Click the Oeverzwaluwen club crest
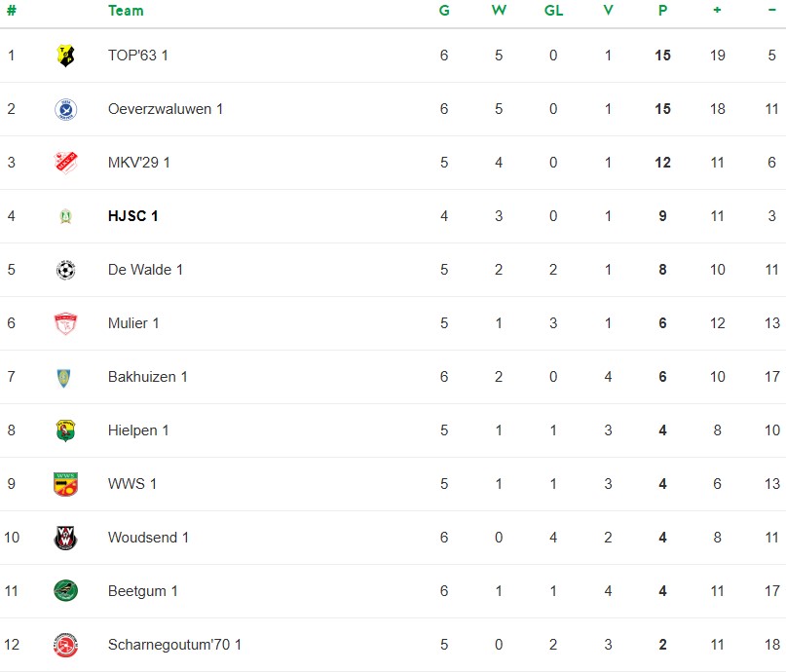Image resolution: width=786 pixels, height=672 pixels. coord(65,109)
